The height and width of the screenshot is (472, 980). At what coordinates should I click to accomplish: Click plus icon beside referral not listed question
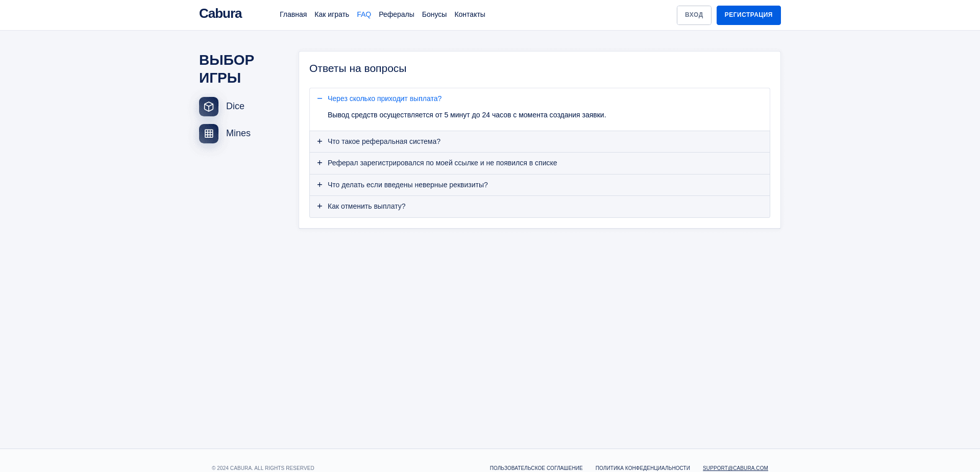coord(320,163)
